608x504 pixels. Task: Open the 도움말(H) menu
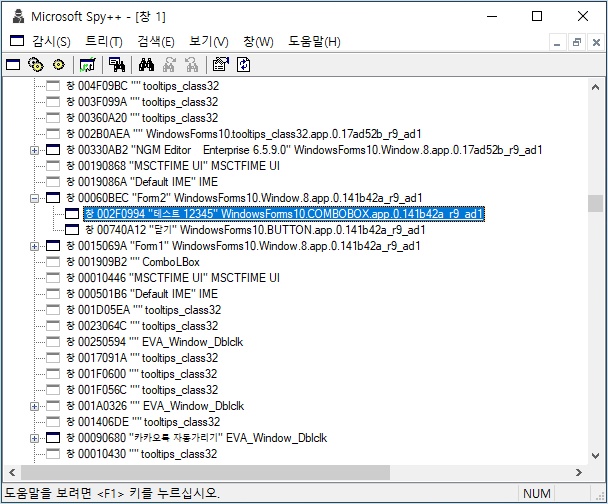point(314,41)
